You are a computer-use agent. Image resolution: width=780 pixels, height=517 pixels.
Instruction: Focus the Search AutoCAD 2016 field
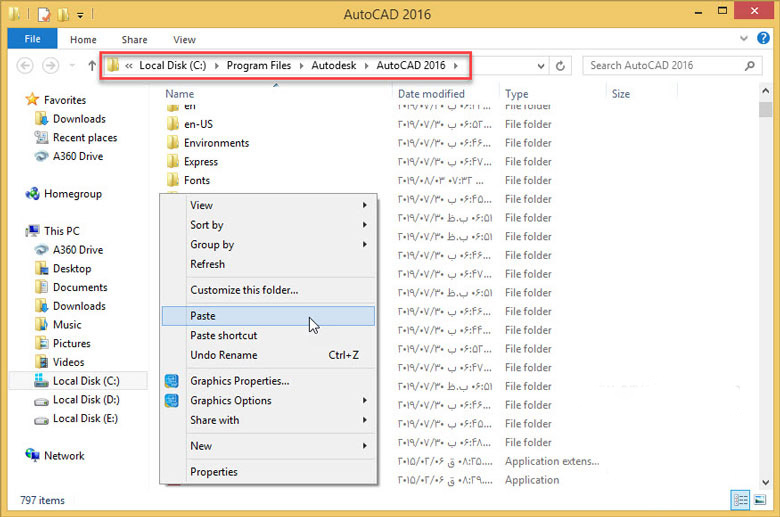[x=672, y=66]
